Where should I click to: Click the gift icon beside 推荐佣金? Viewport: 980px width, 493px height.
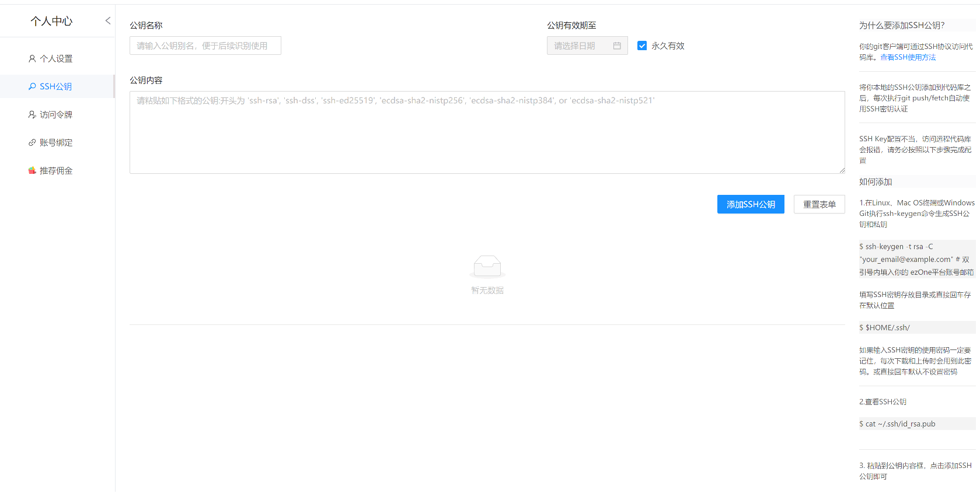click(32, 170)
